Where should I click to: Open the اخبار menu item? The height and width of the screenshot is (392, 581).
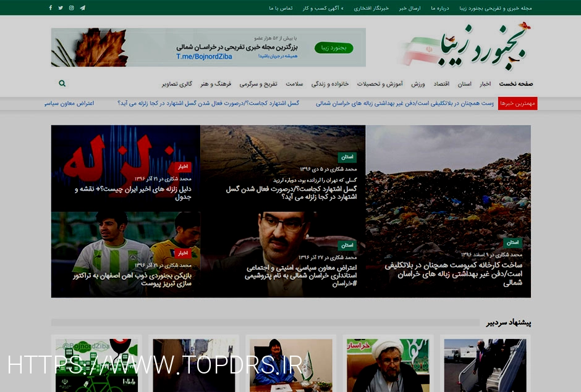485,84
